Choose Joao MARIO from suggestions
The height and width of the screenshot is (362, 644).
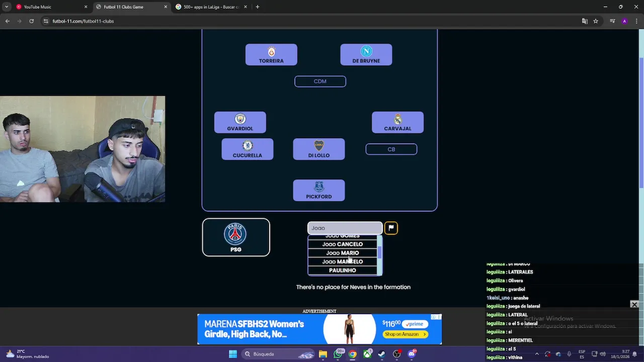[342, 253]
